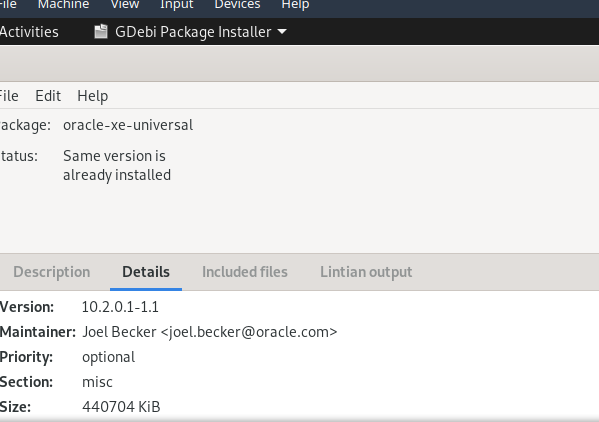Expand the GDebi Package Installer dropdown arrow

[x=282, y=32]
